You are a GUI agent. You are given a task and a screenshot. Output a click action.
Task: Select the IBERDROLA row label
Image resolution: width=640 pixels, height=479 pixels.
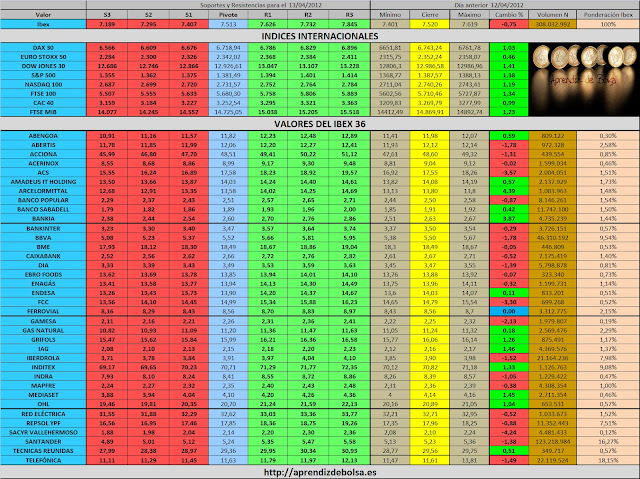[x=43, y=358]
